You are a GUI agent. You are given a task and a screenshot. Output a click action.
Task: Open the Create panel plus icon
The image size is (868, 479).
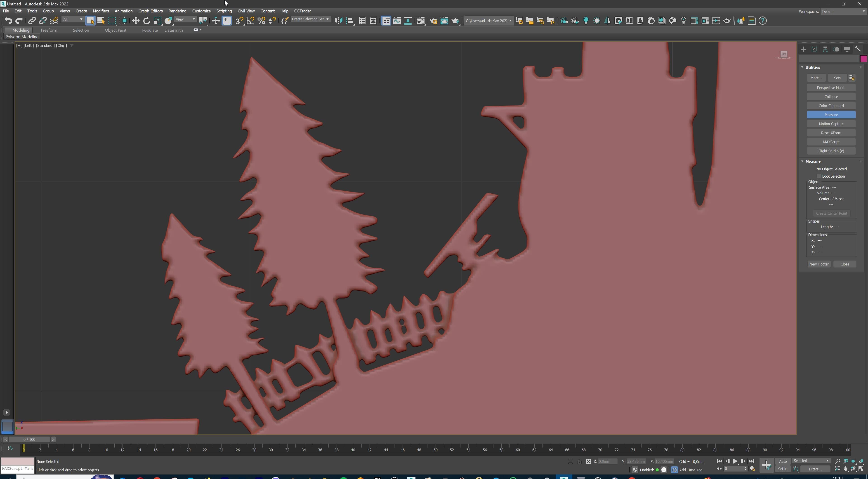pos(804,49)
